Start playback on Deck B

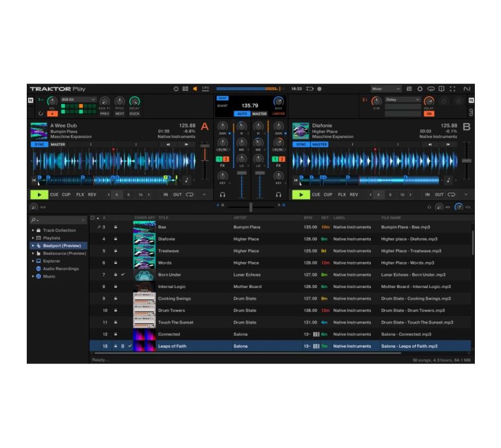301,195
